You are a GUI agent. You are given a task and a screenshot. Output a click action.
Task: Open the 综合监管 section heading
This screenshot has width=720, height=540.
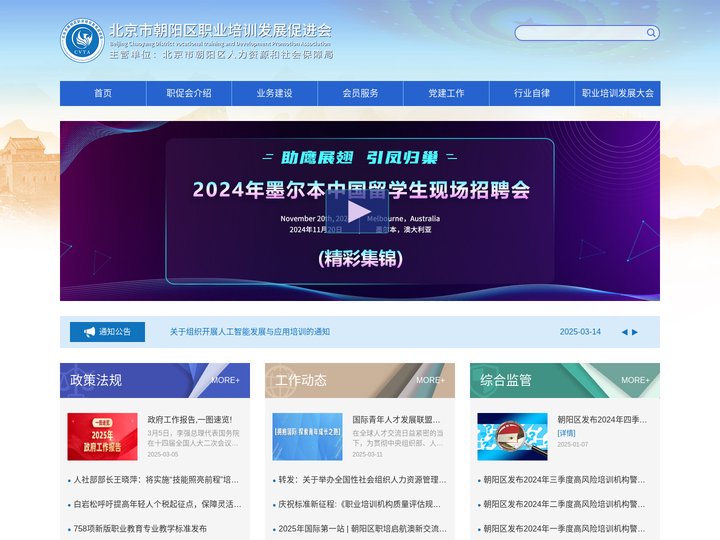click(506, 380)
